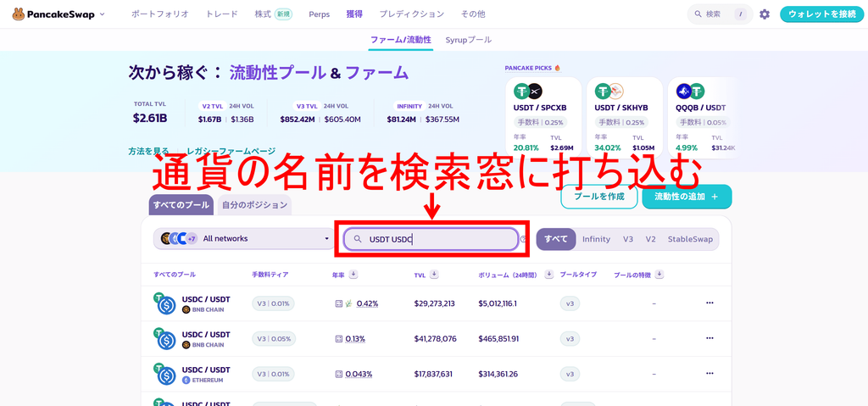Click ウォレットを接続 button
868x406 pixels.
pyautogui.click(x=822, y=14)
